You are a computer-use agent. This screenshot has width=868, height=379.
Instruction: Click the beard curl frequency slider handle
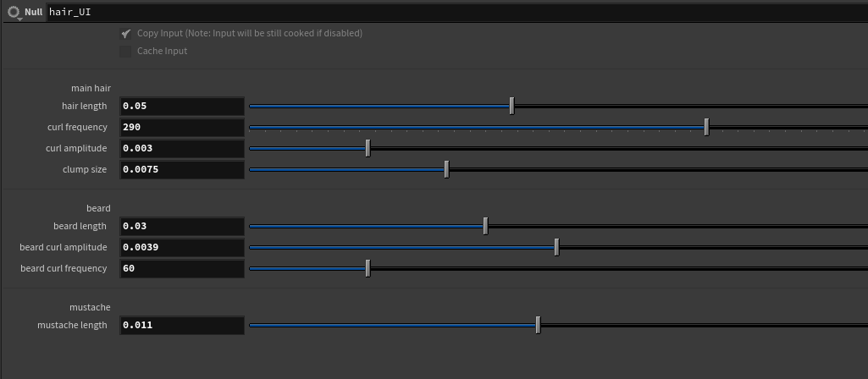[x=368, y=268]
